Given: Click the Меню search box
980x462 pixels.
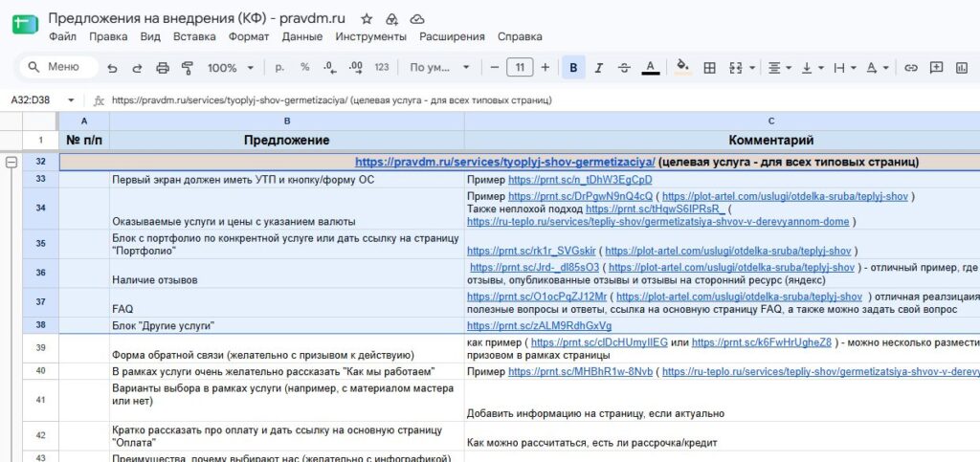Looking at the screenshot, I should pos(58,67).
